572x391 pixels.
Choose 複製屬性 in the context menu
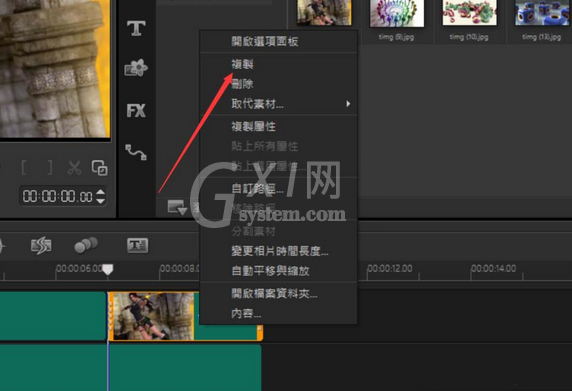tap(278, 127)
